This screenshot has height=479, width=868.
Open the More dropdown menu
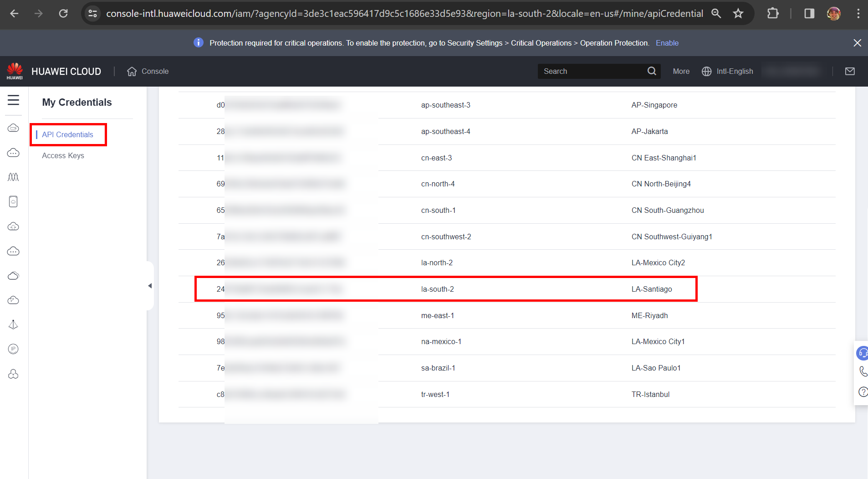pos(681,71)
